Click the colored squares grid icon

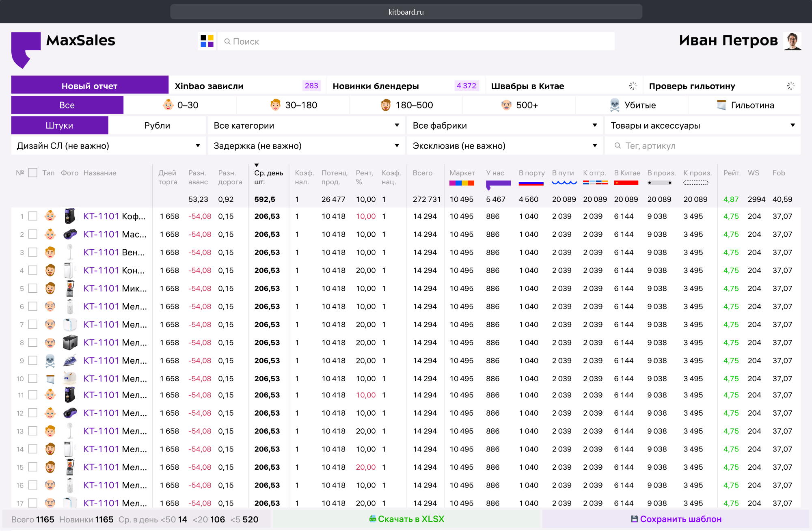(207, 41)
